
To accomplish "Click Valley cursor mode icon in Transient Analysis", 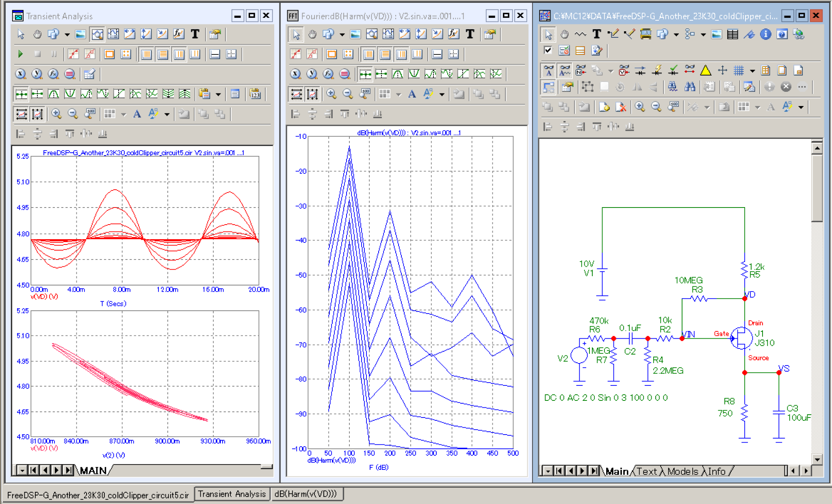I will [x=70, y=94].
